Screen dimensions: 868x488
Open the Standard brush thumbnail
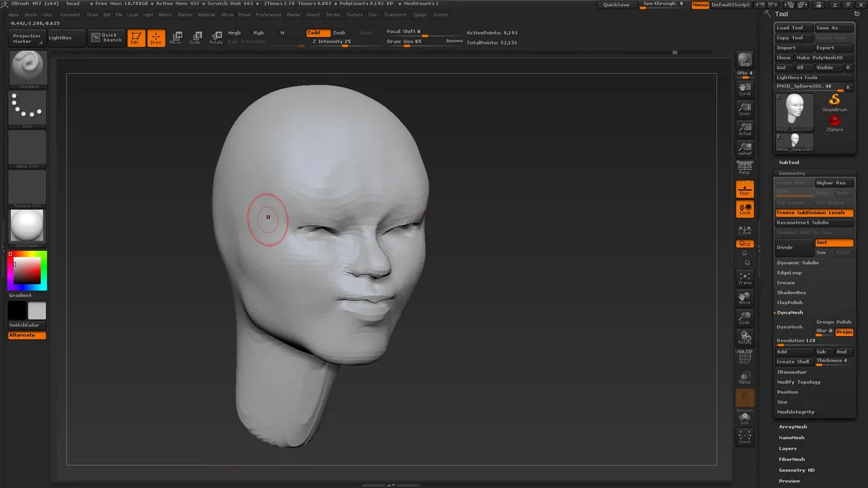click(28, 68)
